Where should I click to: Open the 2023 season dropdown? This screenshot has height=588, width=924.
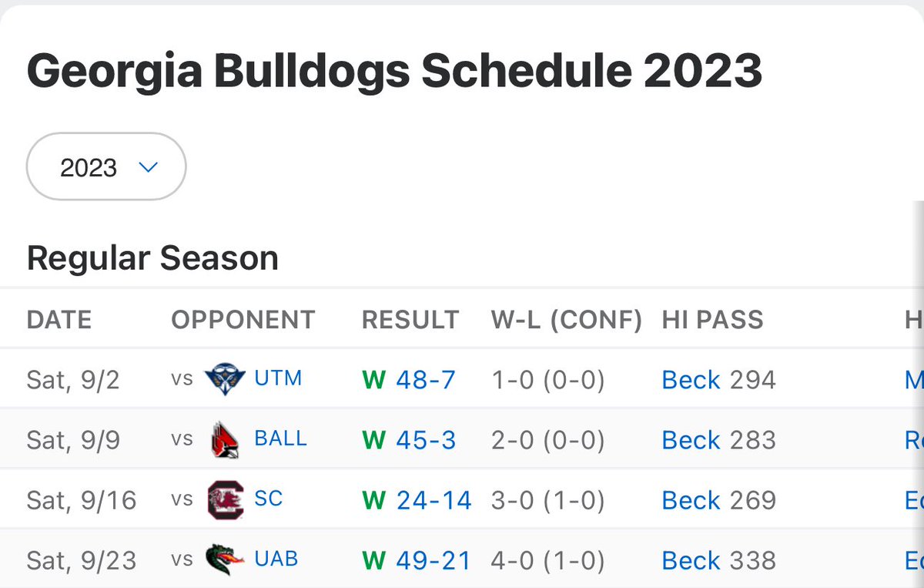point(106,167)
